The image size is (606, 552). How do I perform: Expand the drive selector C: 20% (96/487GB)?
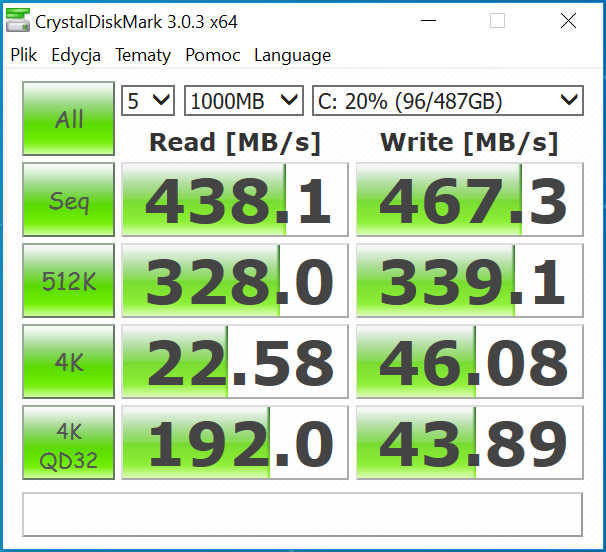point(448,101)
